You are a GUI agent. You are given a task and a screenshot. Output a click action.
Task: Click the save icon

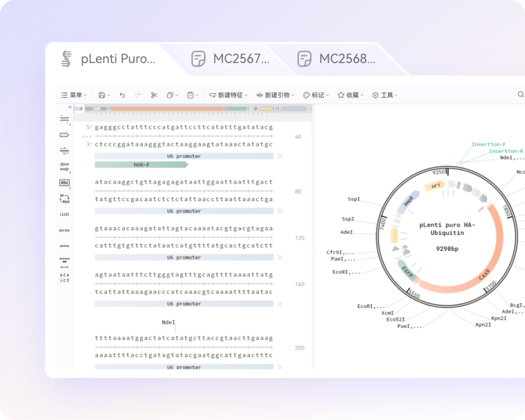click(x=102, y=95)
